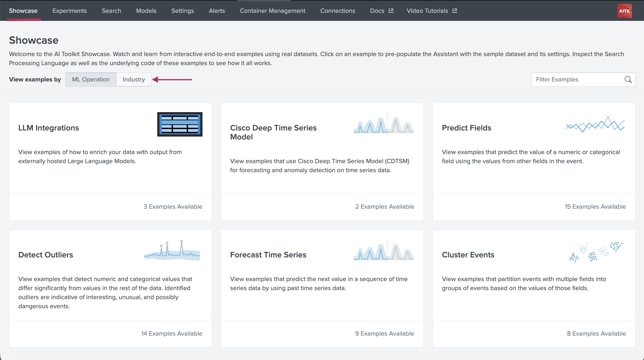Screen dimensions: 644x360
Task: Click the AITK app logo
Action: click(x=624, y=11)
